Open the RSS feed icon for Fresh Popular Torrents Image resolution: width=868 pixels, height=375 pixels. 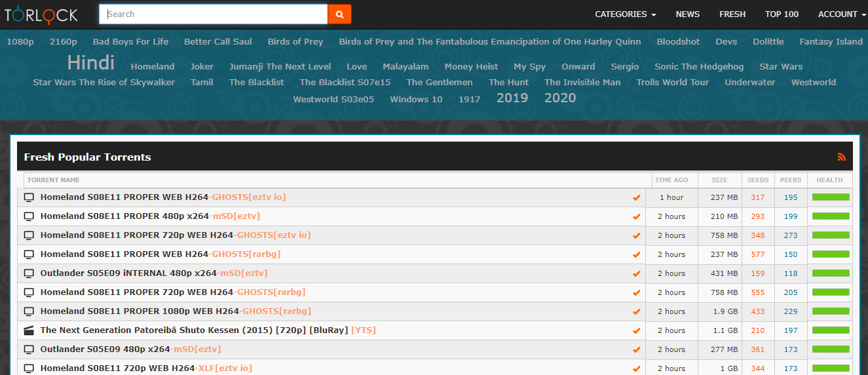tap(842, 157)
